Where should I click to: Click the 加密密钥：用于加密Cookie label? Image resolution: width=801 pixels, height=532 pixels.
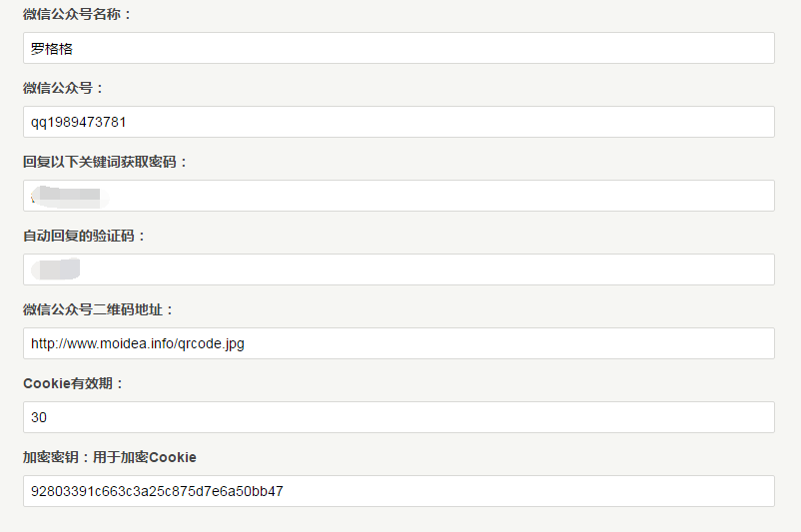point(109,457)
